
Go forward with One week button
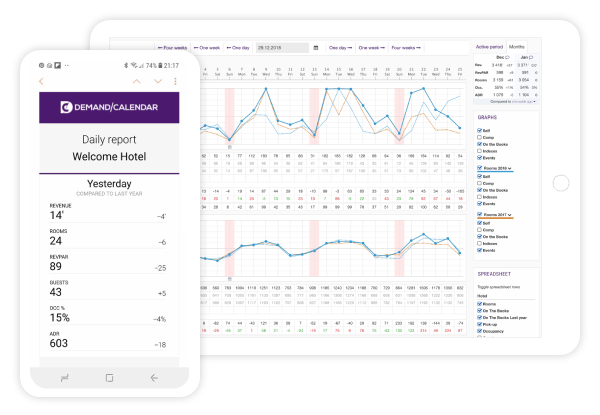370,47
